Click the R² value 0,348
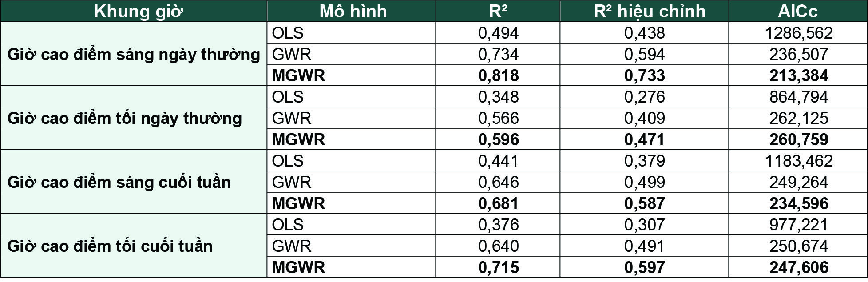The image size is (868, 282). click(498, 97)
